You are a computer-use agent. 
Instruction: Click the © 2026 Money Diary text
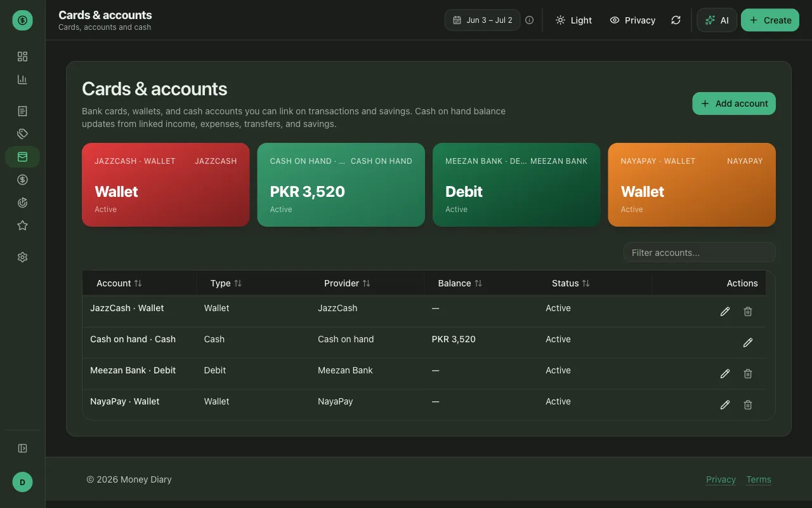(x=129, y=479)
